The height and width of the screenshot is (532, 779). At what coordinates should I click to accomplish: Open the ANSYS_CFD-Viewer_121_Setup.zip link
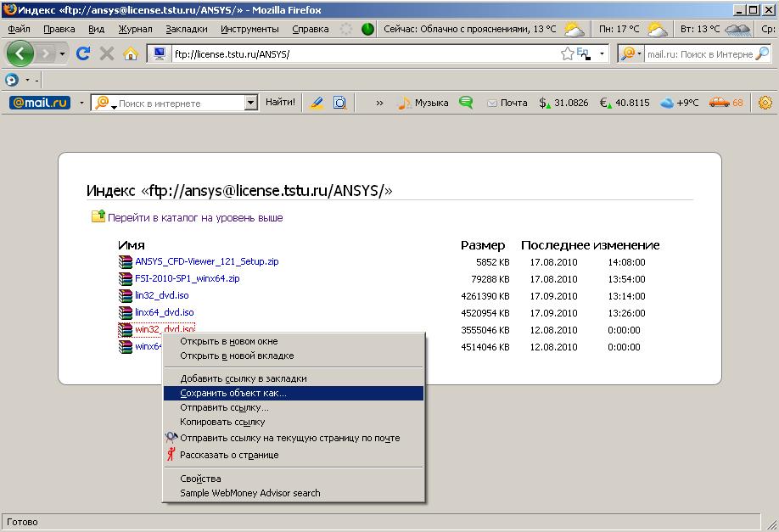pos(207,261)
